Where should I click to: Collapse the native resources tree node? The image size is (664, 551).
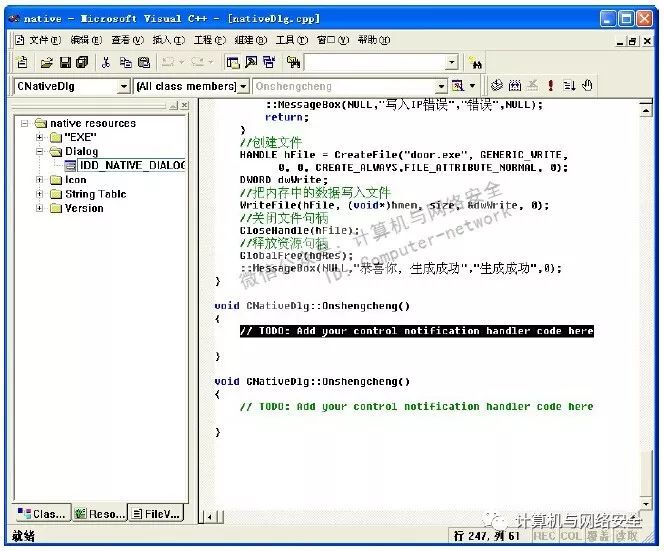click(25, 123)
